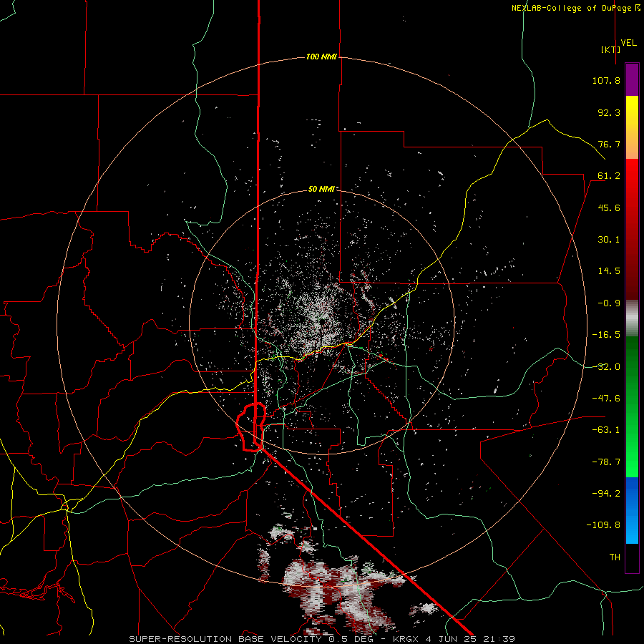Image resolution: width=644 pixels, height=644 pixels.
Task: Select the -63.1 legend value
Action: 606,430
